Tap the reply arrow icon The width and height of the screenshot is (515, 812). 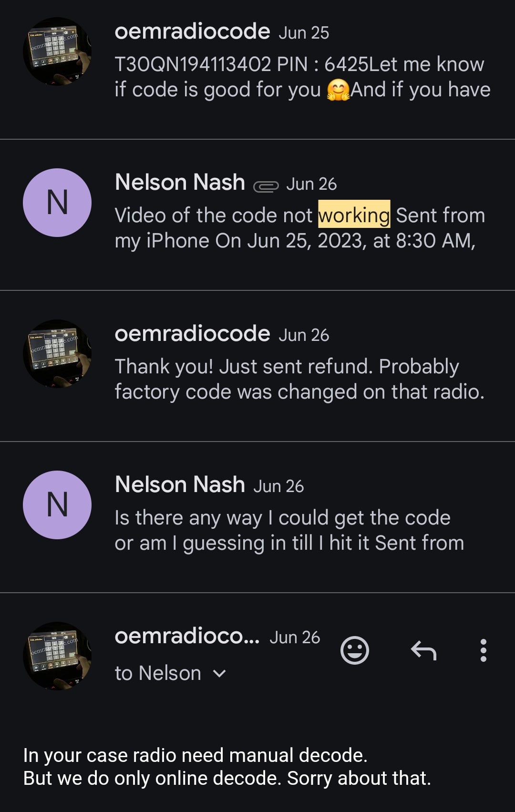(423, 650)
